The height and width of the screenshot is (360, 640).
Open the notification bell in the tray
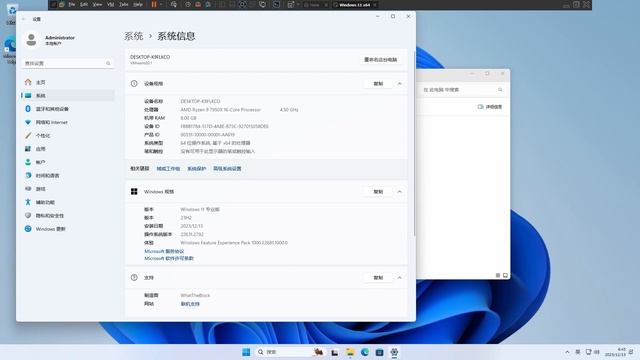click(631, 352)
